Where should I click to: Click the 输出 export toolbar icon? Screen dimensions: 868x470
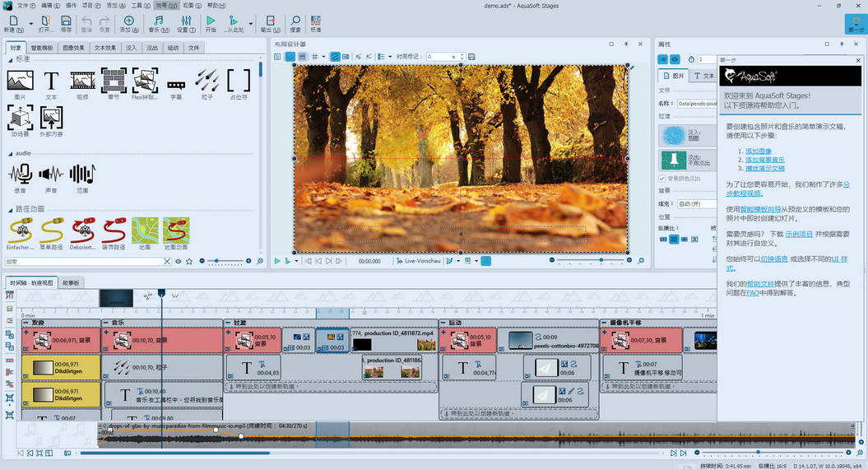coord(271,21)
